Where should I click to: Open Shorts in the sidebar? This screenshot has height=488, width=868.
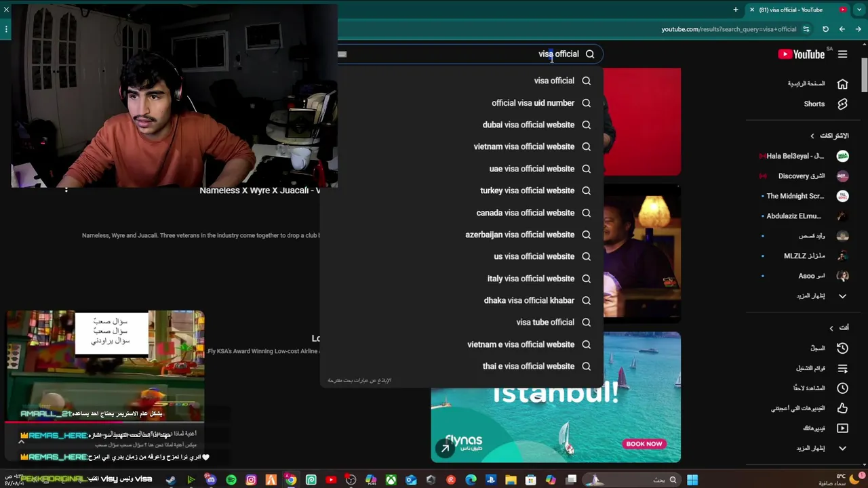click(825, 104)
